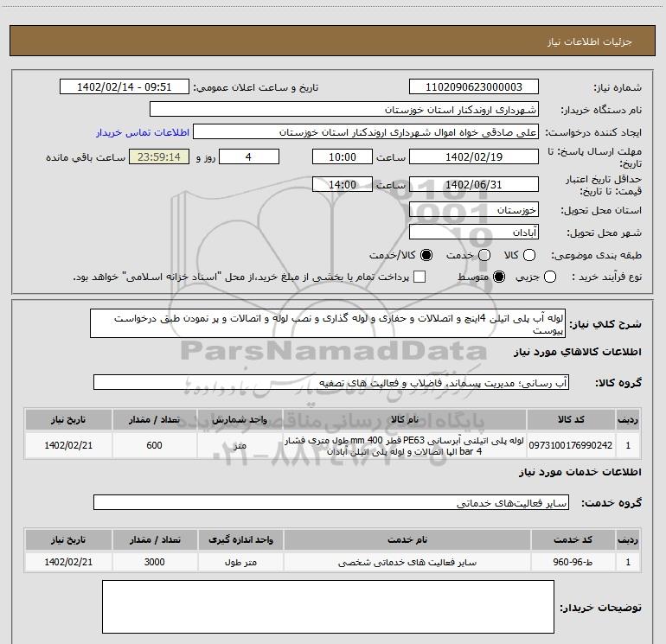Click service need date 1402/02/21 beside 3000
The image size is (666, 644).
coord(68,562)
